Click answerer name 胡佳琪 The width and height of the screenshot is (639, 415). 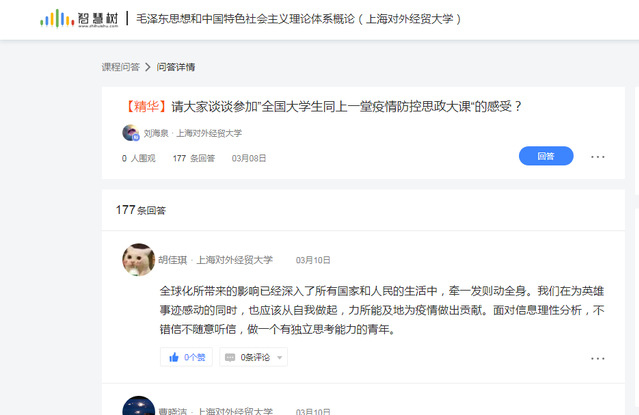coord(172,260)
